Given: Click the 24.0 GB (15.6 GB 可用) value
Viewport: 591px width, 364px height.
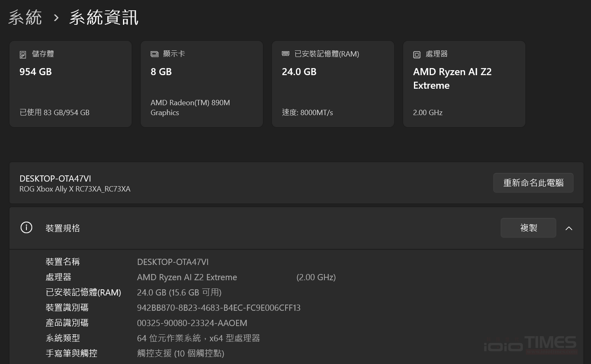Looking at the screenshot, I should [179, 293].
